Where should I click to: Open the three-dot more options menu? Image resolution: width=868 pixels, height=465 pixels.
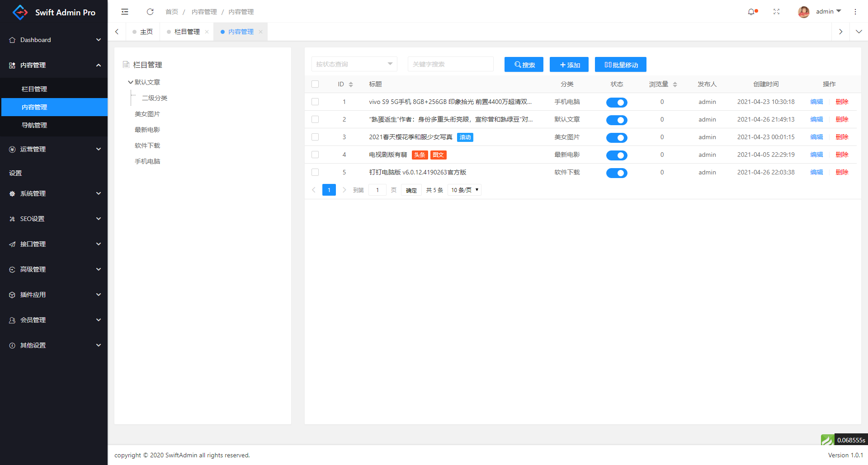point(855,12)
